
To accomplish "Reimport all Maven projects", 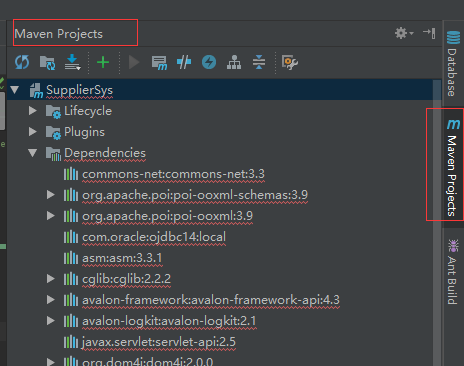I will point(22,62).
